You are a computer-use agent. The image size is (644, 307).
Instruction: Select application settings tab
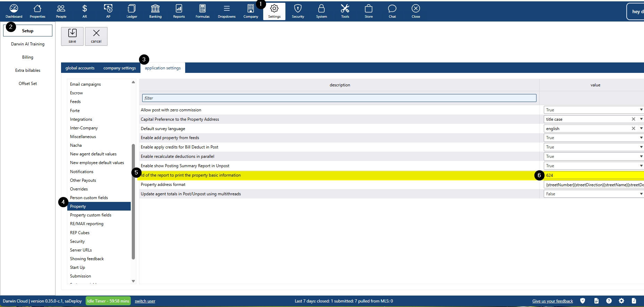(x=163, y=68)
